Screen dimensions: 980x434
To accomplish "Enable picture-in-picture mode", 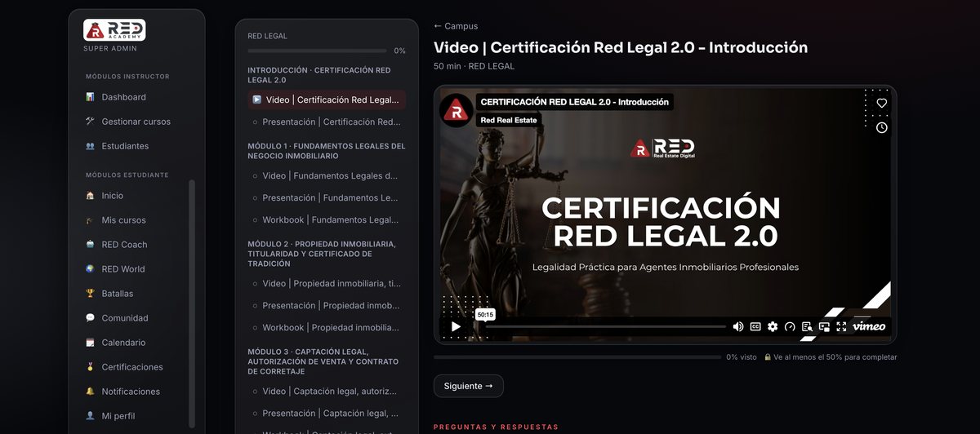I will point(824,326).
